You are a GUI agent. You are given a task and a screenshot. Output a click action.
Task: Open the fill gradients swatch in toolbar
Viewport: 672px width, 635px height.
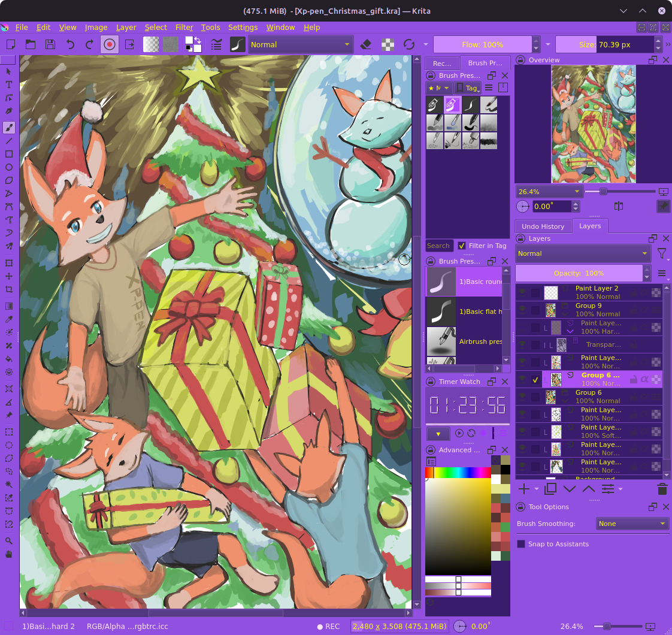151,44
